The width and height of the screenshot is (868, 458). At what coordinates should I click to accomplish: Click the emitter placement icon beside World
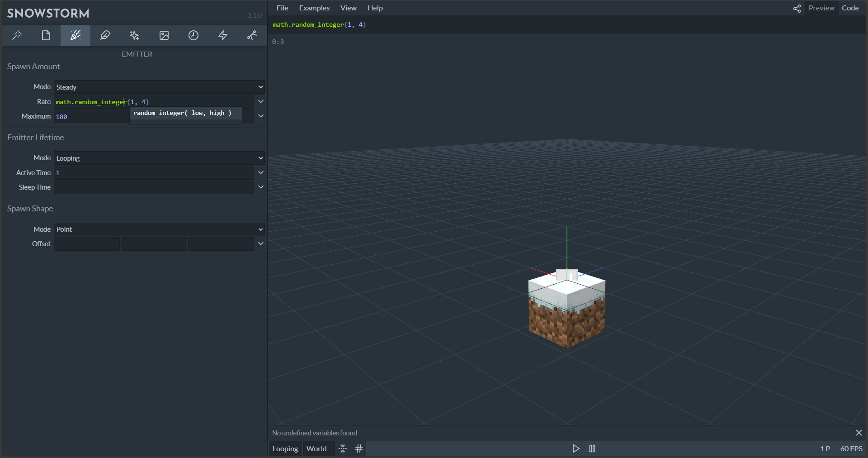click(x=343, y=448)
